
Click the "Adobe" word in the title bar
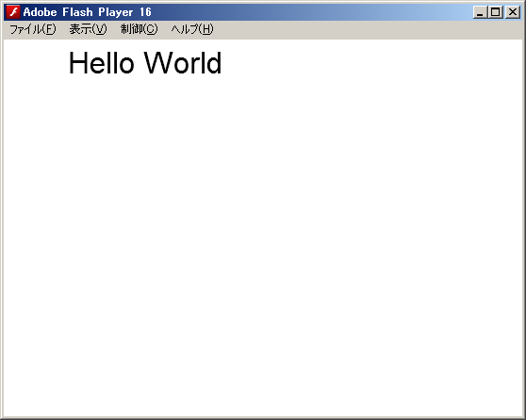tap(40, 12)
